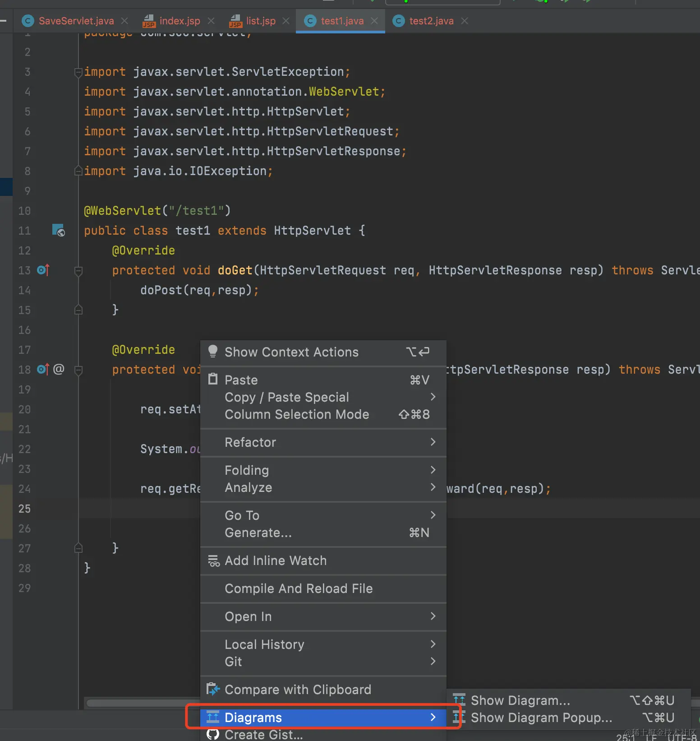
Task: Select Show Diagram... in the submenu
Action: [568, 700]
